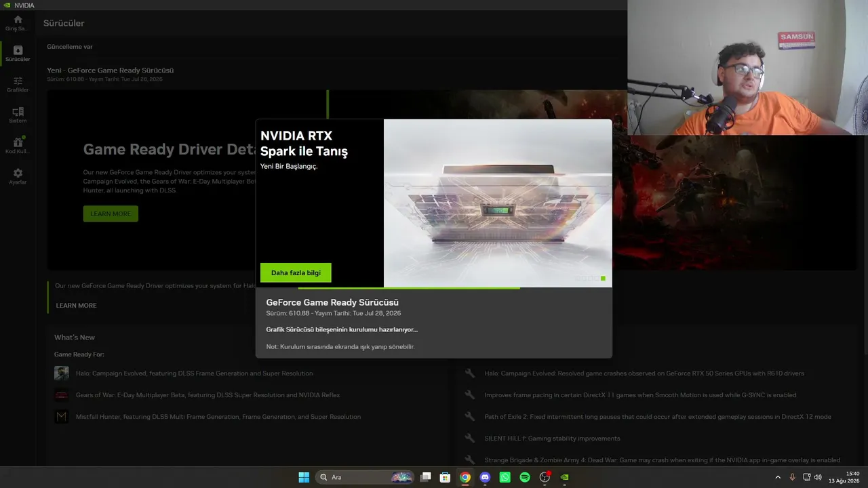Click the microphone icon in system tray
Image resolution: width=868 pixels, height=488 pixels.
pos(792,477)
